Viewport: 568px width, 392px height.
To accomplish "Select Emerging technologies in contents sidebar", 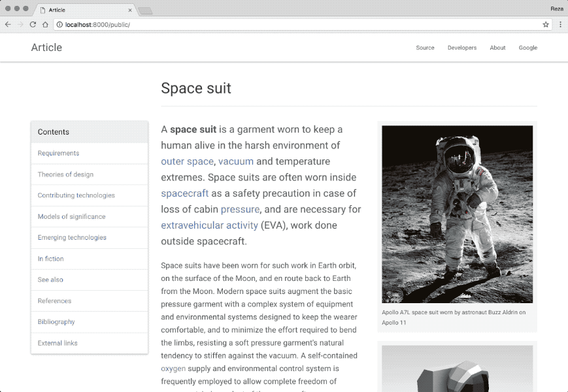I will 72,238.
